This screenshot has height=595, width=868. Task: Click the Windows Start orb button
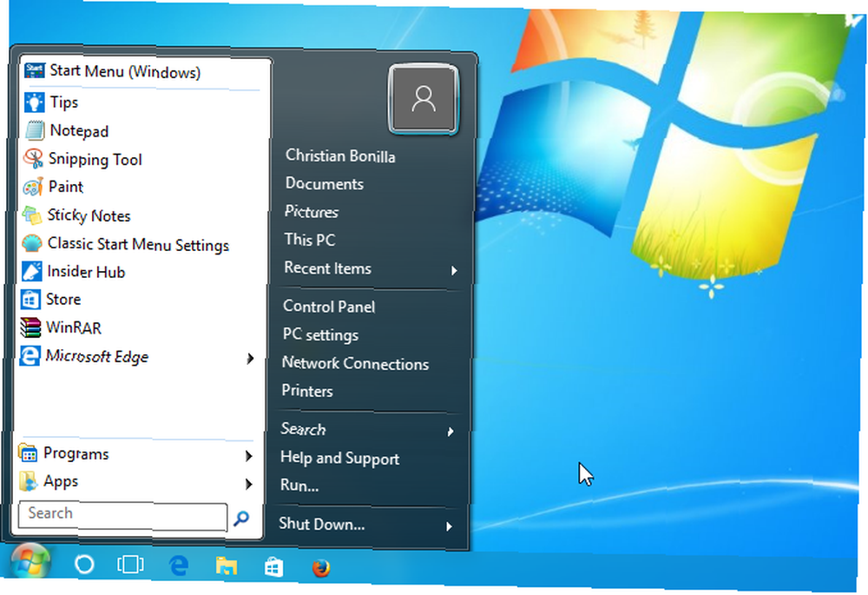click(30, 562)
